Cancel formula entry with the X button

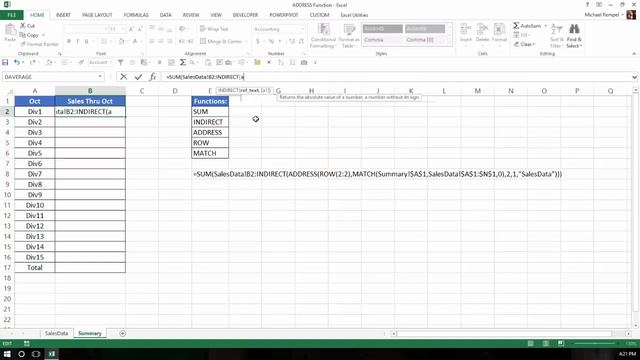pyautogui.click(x=123, y=77)
